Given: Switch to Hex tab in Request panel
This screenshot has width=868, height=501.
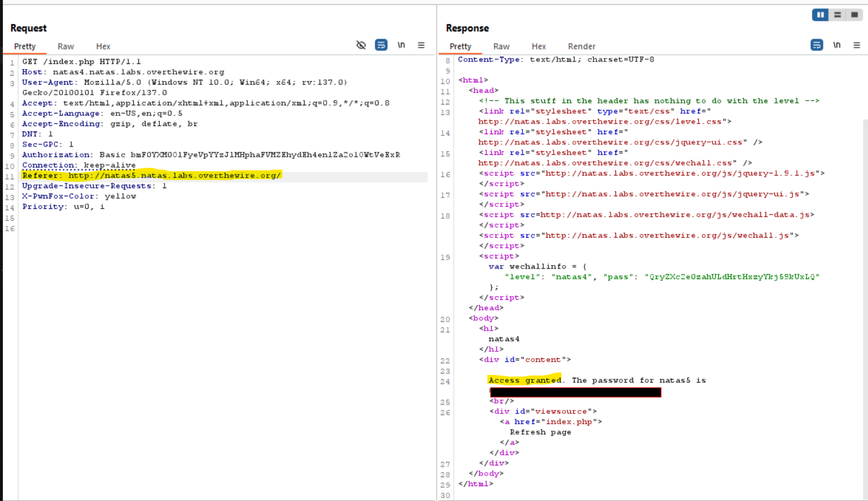Looking at the screenshot, I should pyautogui.click(x=104, y=46).
